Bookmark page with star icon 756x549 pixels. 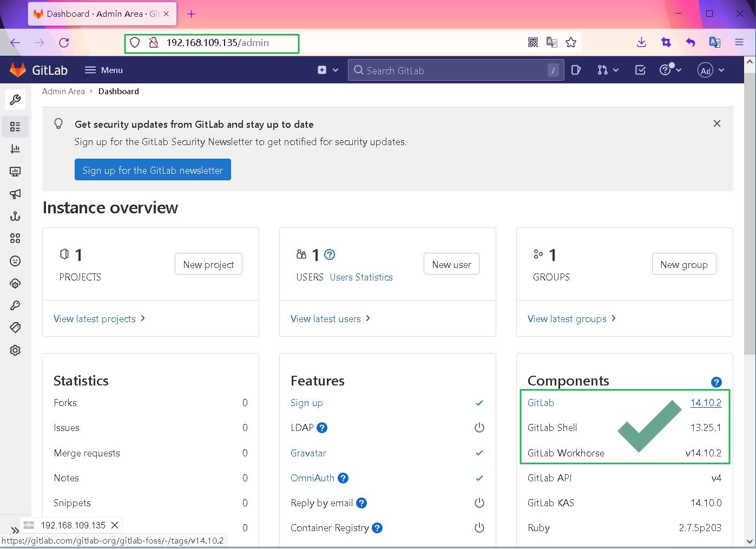point(571,42)
